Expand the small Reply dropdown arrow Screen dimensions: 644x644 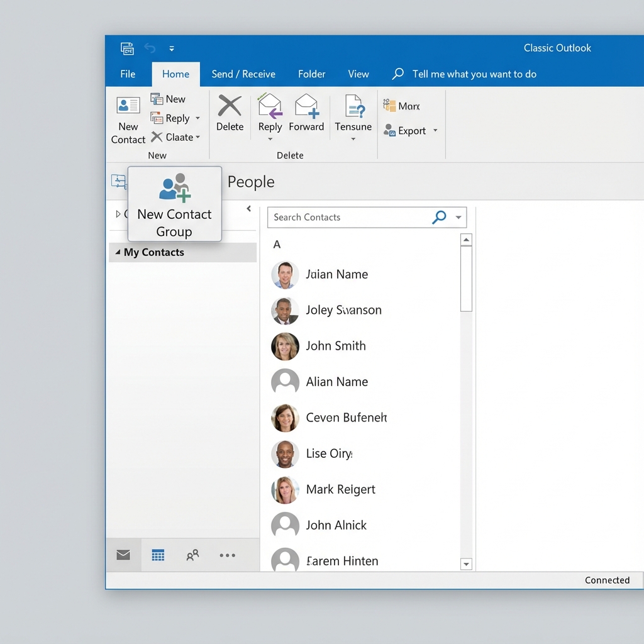pyautogui.click(x=197, y=118)
